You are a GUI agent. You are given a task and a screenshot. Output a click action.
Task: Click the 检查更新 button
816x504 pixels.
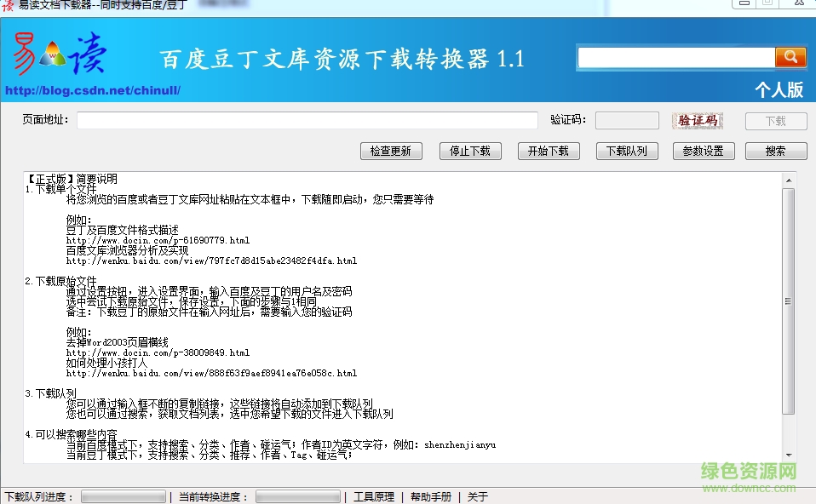(391, 151)
